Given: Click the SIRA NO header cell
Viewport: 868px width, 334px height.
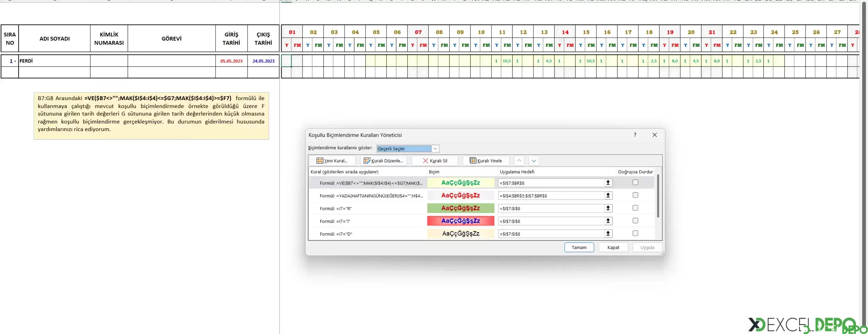Looking at the screenshot, I should click(x=10, y=38).
